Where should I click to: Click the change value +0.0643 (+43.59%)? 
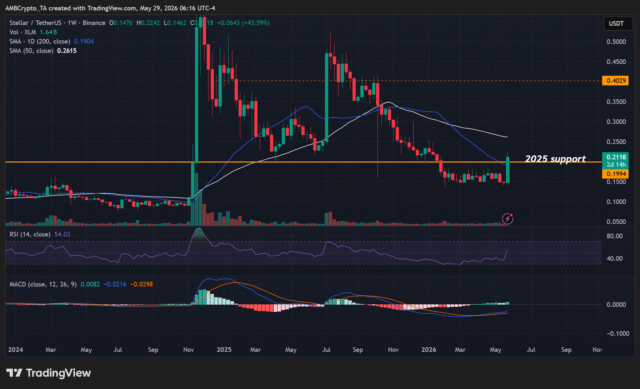[243, 23]
